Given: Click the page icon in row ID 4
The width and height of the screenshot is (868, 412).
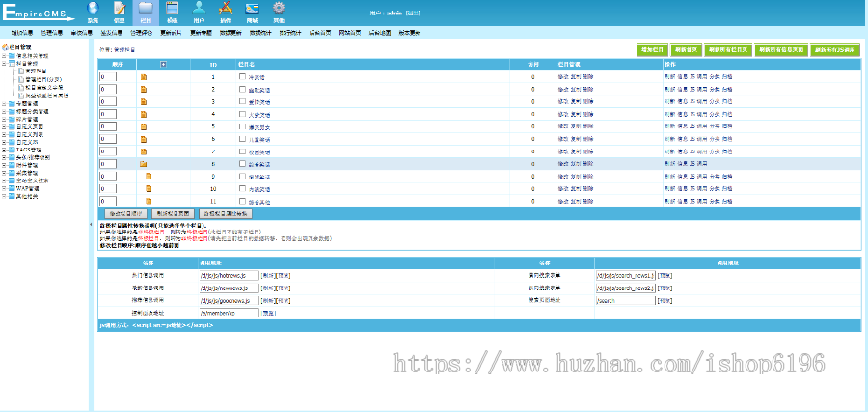Looking at the screenshot, I should click(x=144, y=114).
